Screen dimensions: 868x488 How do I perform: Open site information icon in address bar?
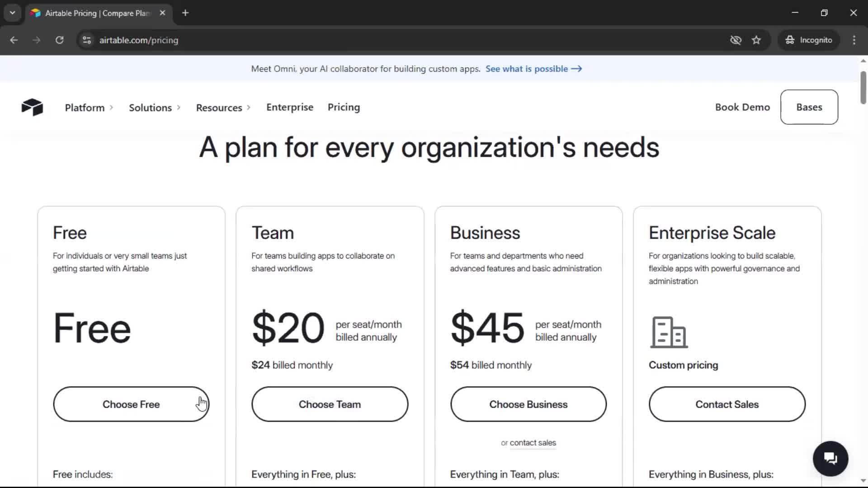(87, 40)
